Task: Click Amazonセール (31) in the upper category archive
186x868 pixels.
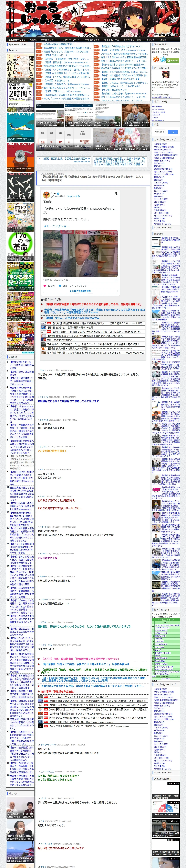Action: pos(163,224)
